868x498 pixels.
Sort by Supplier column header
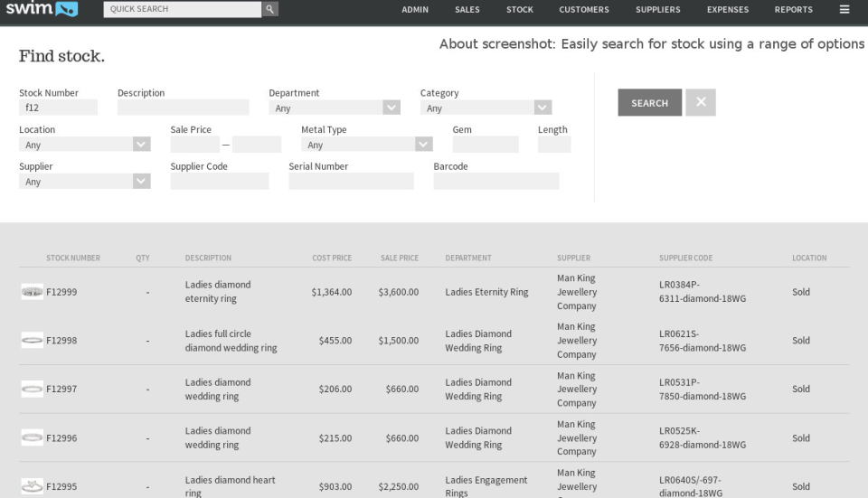573,258
